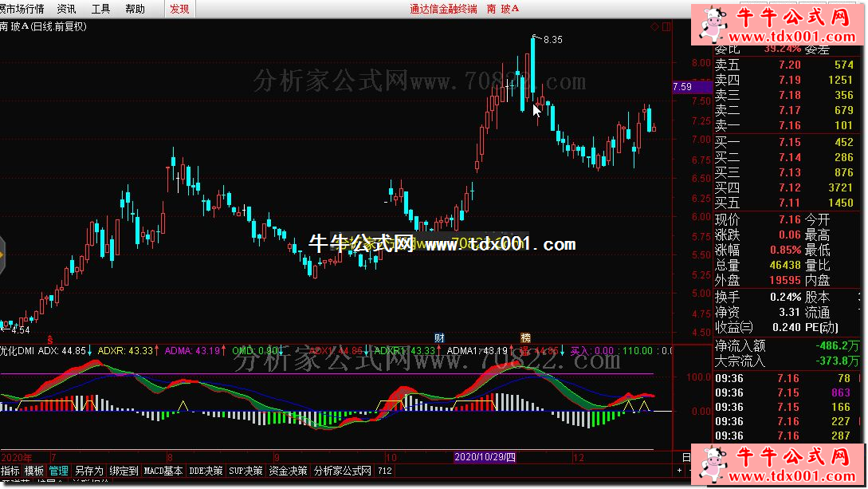Click the left-edge panel expander handle
The width and height of the screenshot is (868, 489).
(2, 254)
